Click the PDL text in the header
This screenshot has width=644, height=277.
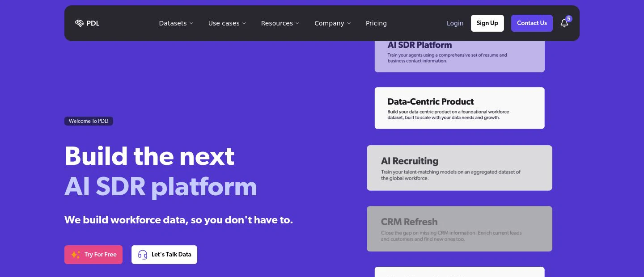tap(93, 23)
